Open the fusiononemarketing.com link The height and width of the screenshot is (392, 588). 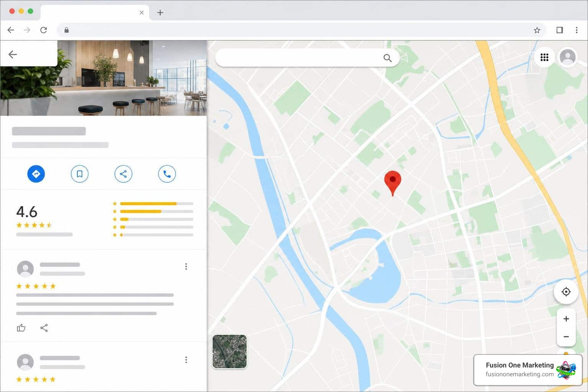(x=519, y=374)
